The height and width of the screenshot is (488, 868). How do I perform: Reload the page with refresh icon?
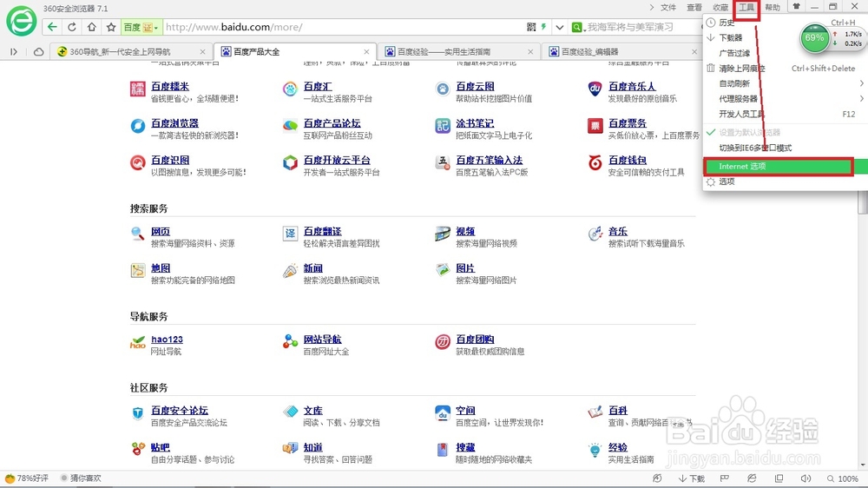[x=72, y=27]
